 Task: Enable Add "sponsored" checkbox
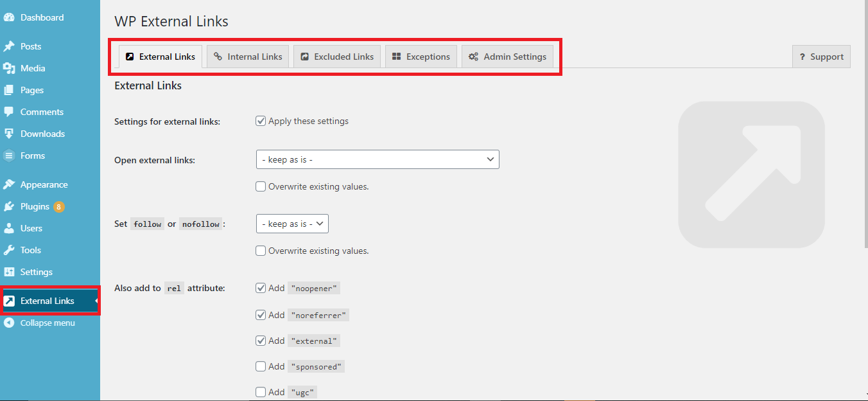click(x=261, y=366)
